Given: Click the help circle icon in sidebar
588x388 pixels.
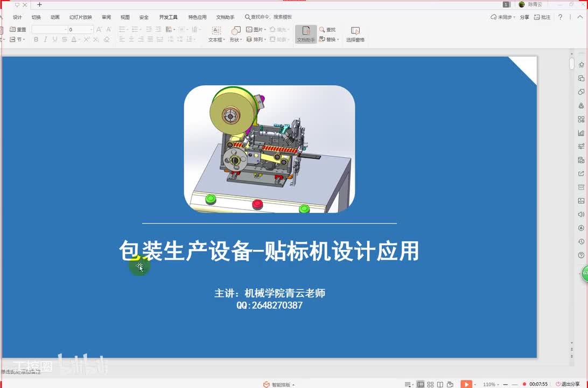Looking at the screenshot, I should (581, 255).
